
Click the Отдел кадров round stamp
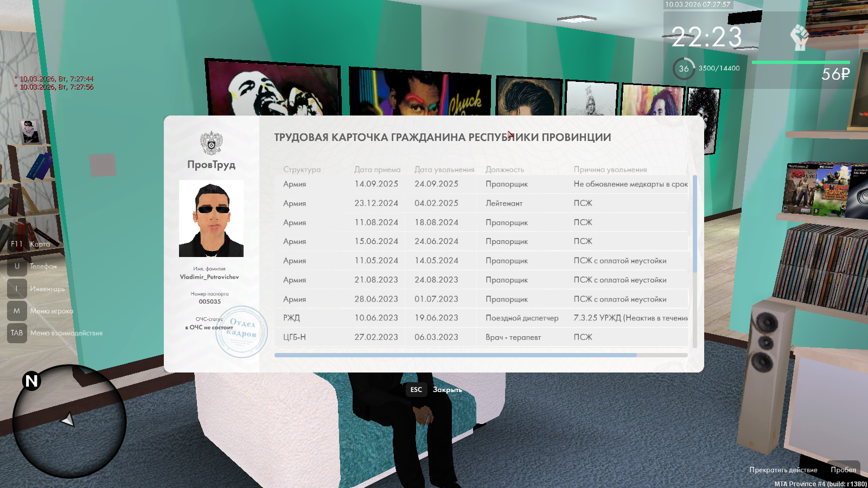[241, 331]
